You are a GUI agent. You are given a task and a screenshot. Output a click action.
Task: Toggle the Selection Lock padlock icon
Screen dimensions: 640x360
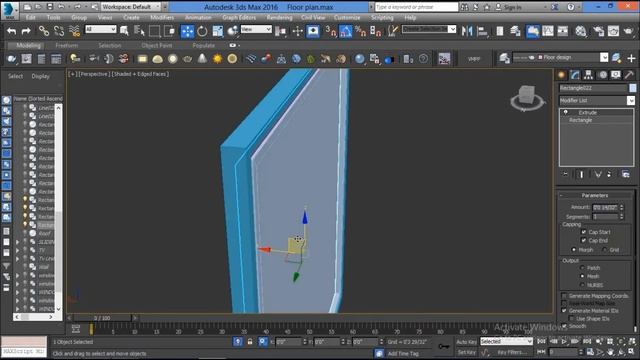click(250, 342)
